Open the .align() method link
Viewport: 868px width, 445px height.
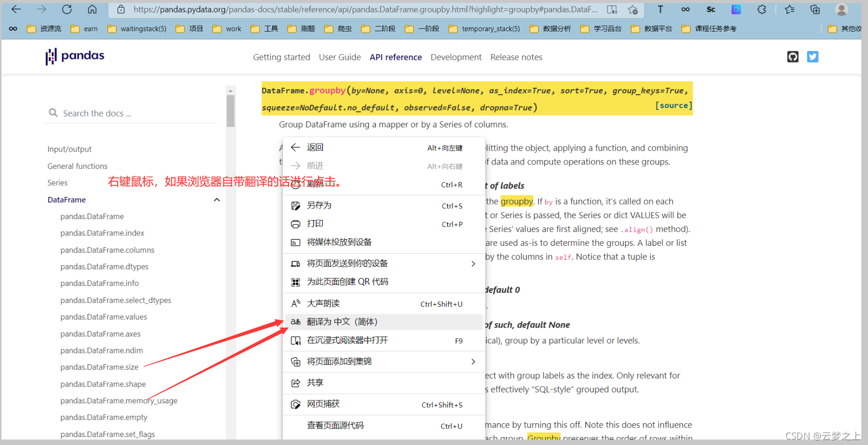pos(637,229)
